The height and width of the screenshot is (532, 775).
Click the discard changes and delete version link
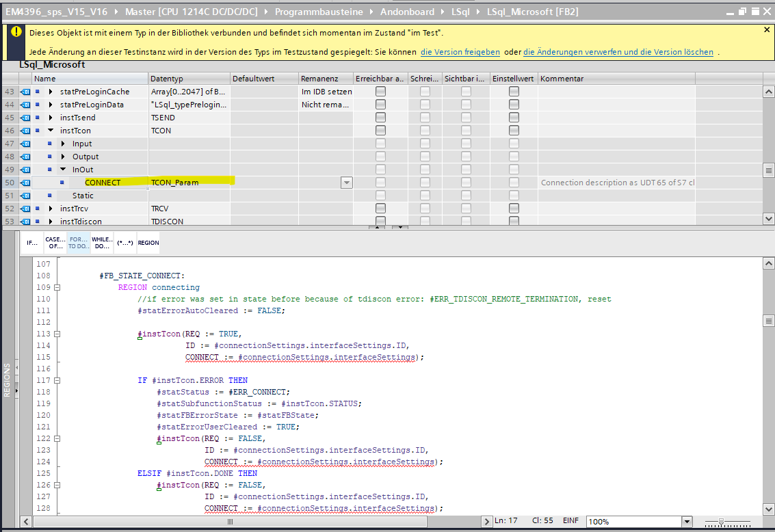click(618, 52)
